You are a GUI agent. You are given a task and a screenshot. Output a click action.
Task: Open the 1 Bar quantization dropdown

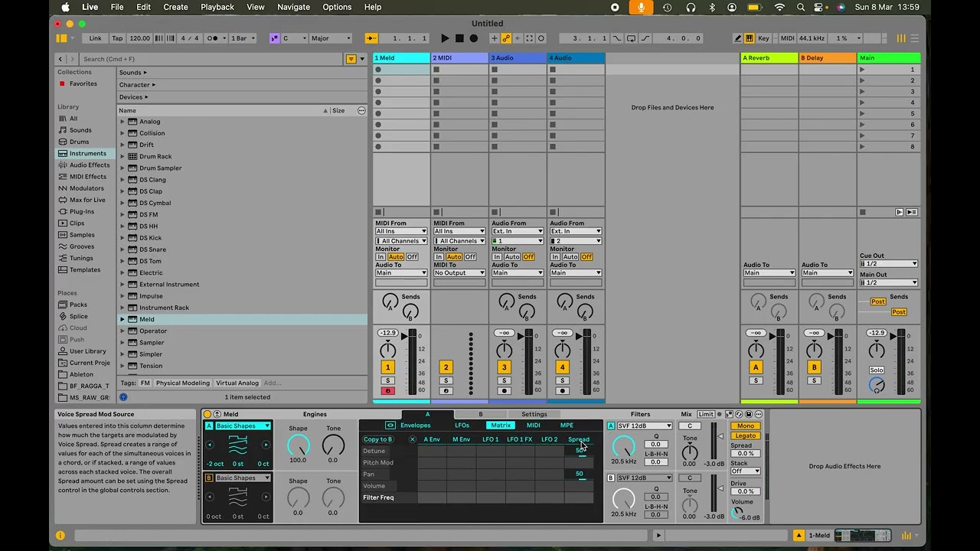tap(243, 38)
